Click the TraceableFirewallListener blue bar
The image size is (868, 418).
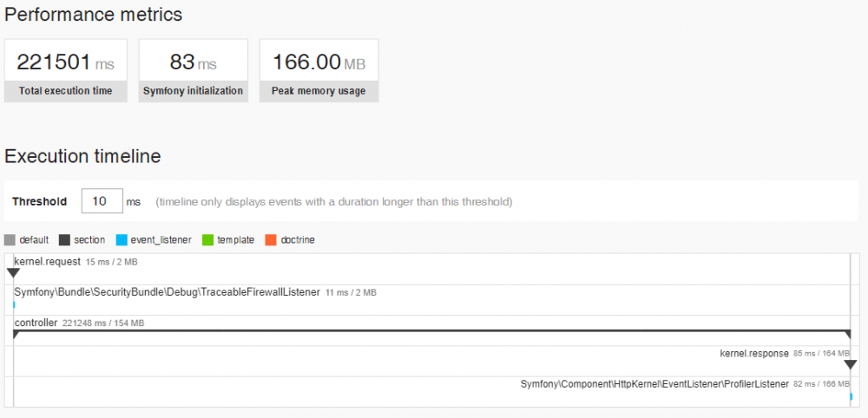(14, 304)
